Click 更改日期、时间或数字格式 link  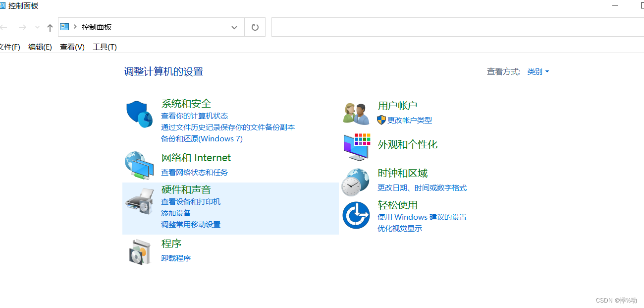[422, 187]
